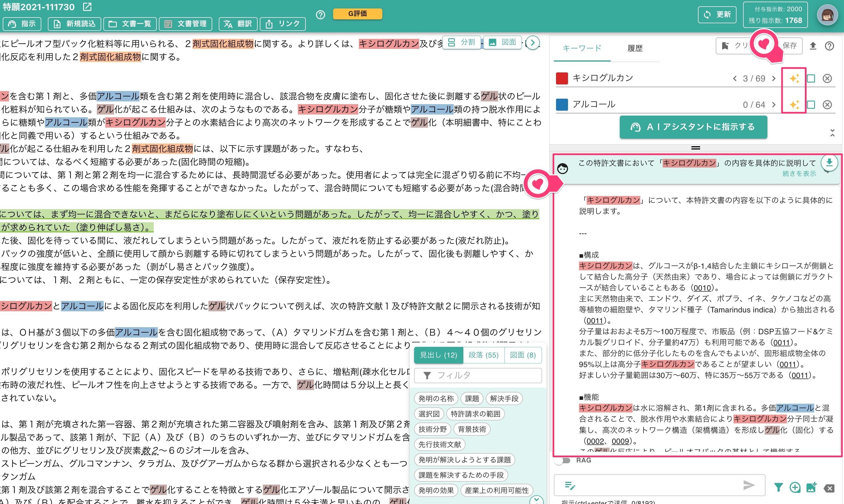
Task: Open 文書一覧 from the toolbar
Action: [130, 24]
